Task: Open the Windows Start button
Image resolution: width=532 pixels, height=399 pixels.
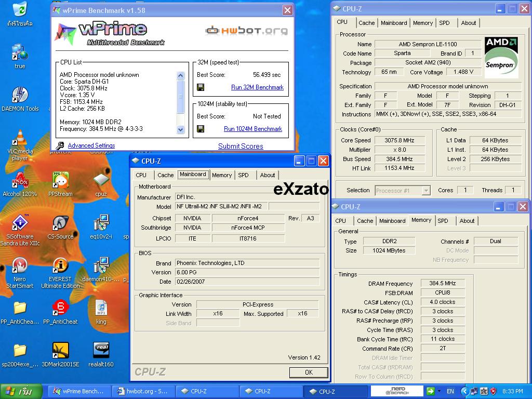Action: point(21,391)
